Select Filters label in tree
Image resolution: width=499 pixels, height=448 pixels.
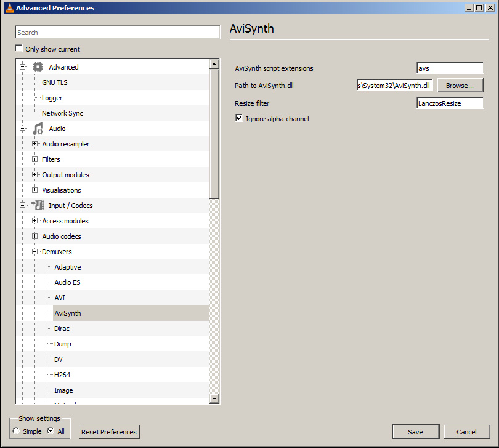[x=51, y=159]
